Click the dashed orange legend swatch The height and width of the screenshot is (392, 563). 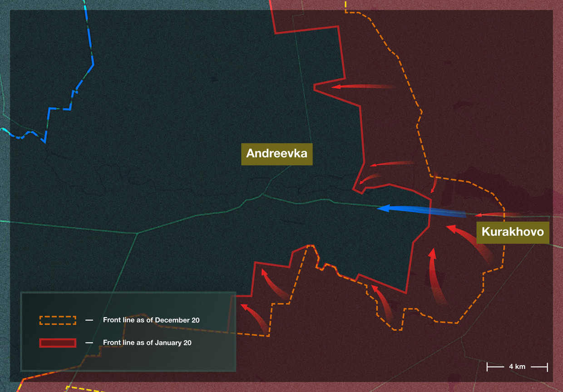[58, 320]
